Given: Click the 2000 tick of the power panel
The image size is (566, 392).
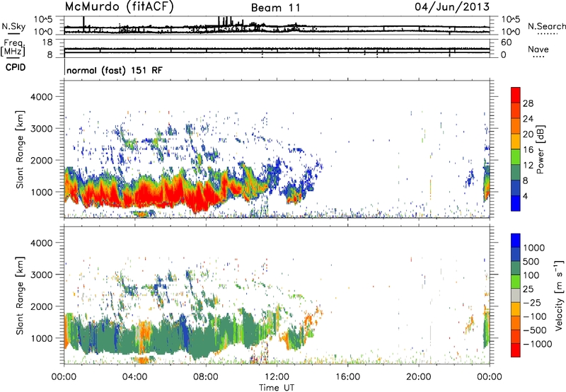Looking at the screenshot, I should click(42, 160).
